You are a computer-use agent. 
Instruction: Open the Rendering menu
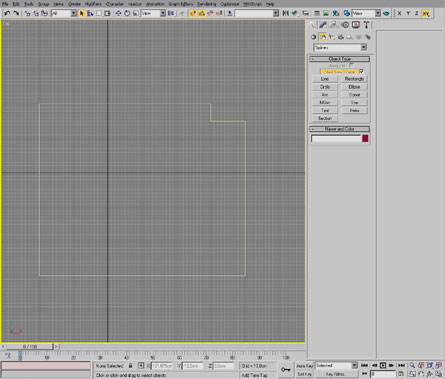(207, 4)
